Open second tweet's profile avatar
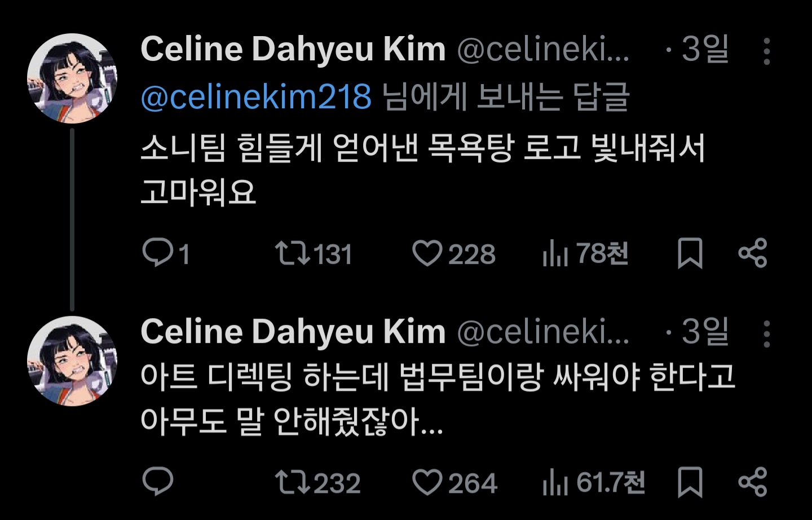The image size is (812, 520). (x=72, y=361)
